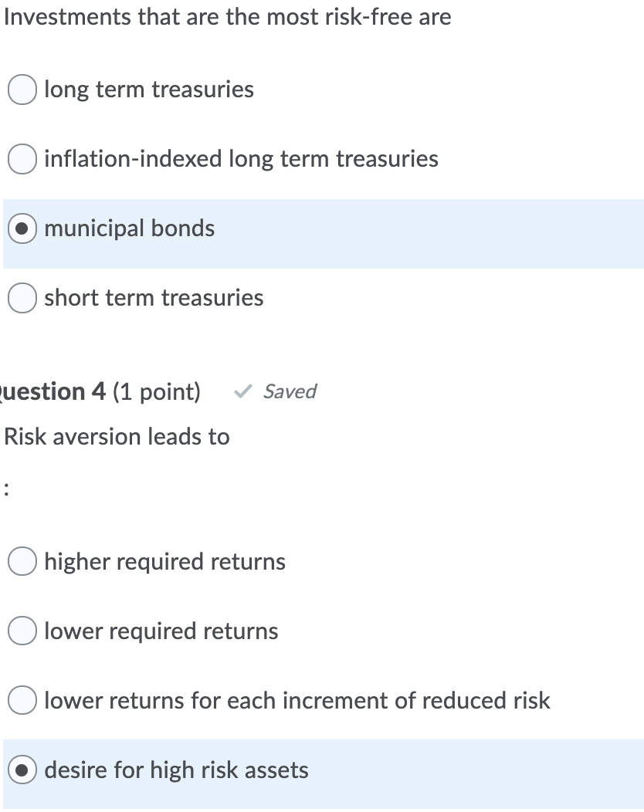
Task: Click the highlighted 'municipal bonds' answer row
Action: [129, 228]
